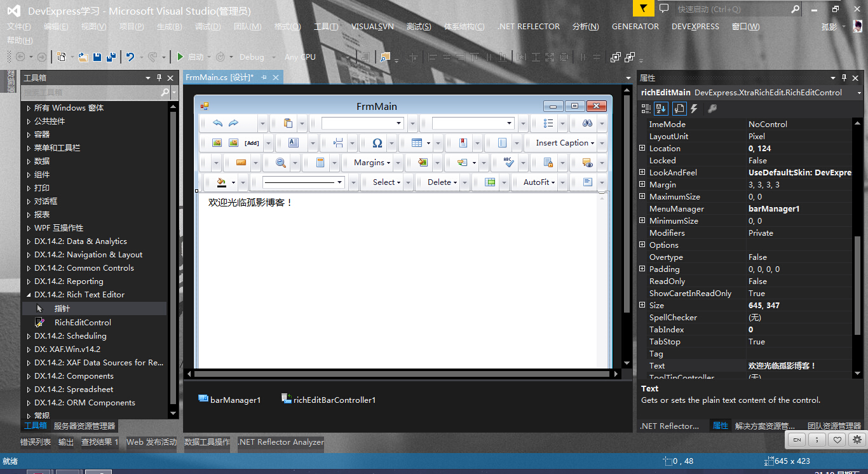
Task: Click the yellow feedback flag icon
Action: click(x=643, y=8)
